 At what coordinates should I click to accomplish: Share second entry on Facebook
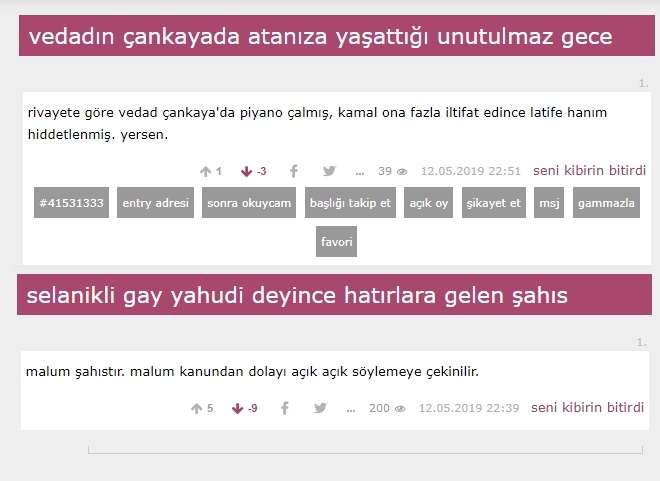point(285,408)
